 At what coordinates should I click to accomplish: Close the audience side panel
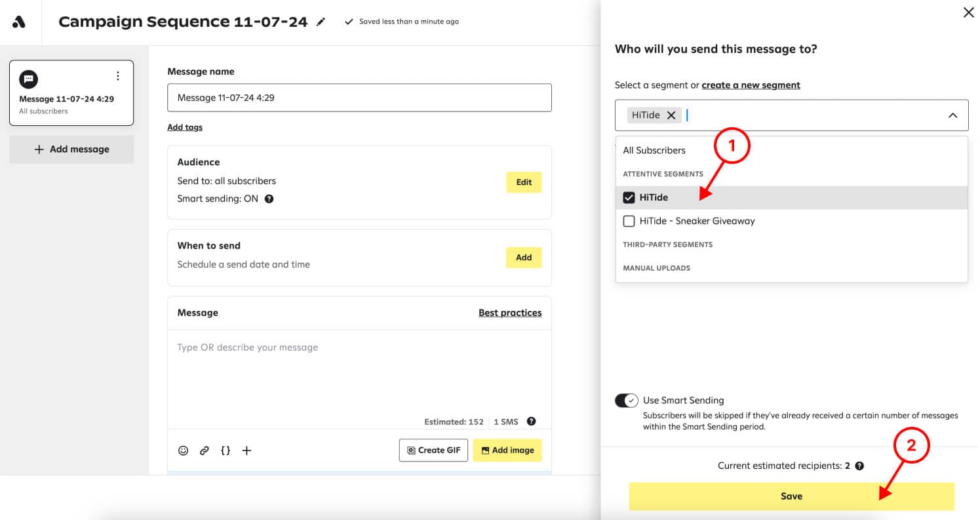968,12
